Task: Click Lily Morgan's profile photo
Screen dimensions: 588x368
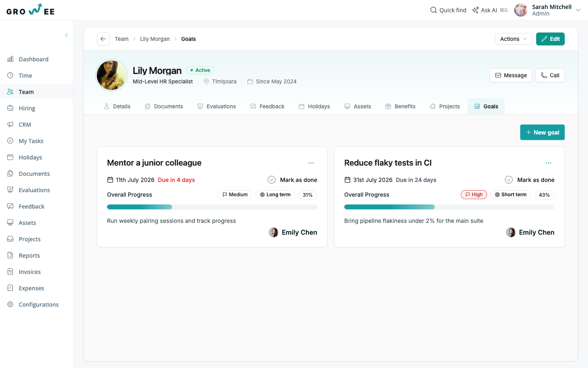Action: (111, 75)
